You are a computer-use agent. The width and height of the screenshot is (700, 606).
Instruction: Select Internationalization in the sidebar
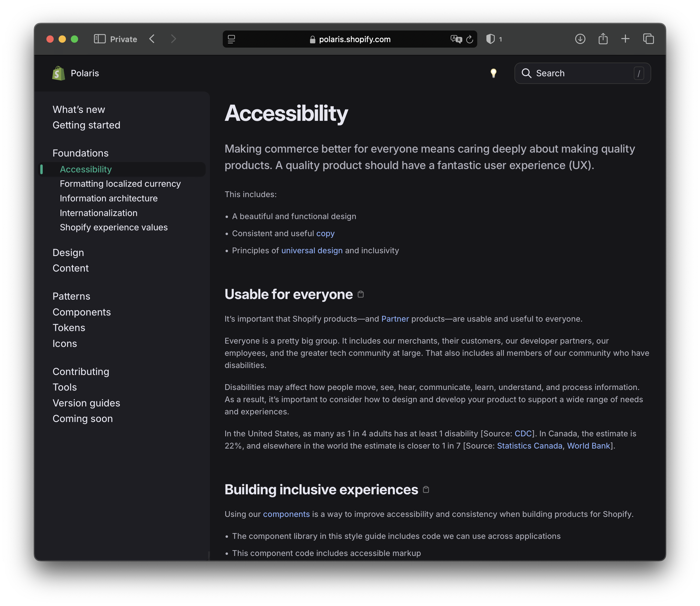coord(98,213)
